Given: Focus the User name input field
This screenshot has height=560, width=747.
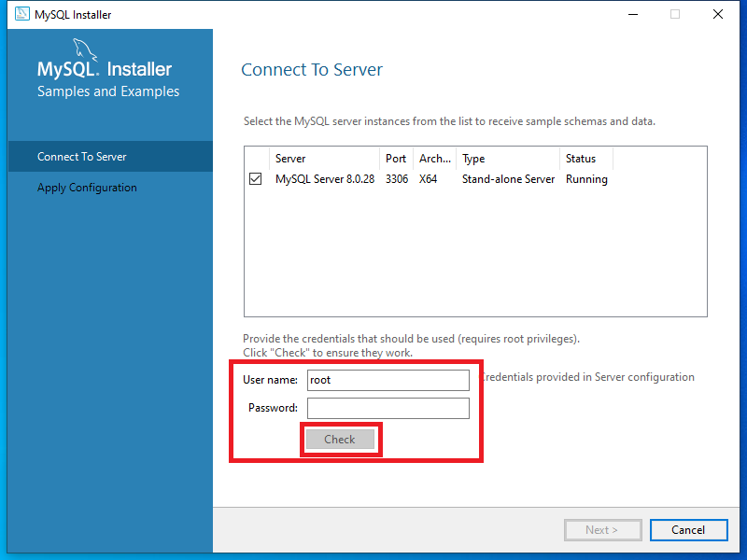Looking at the screenshot, I should 388,380.
